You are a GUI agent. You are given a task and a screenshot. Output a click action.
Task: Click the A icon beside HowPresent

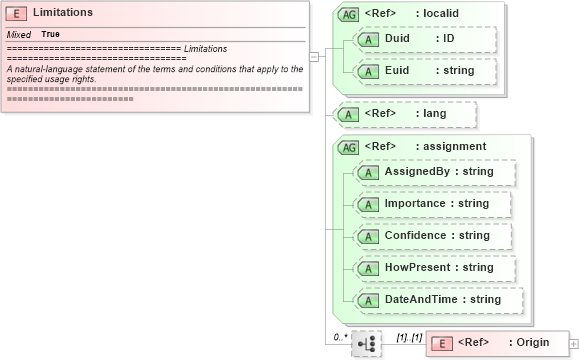(x=368, y=268)
